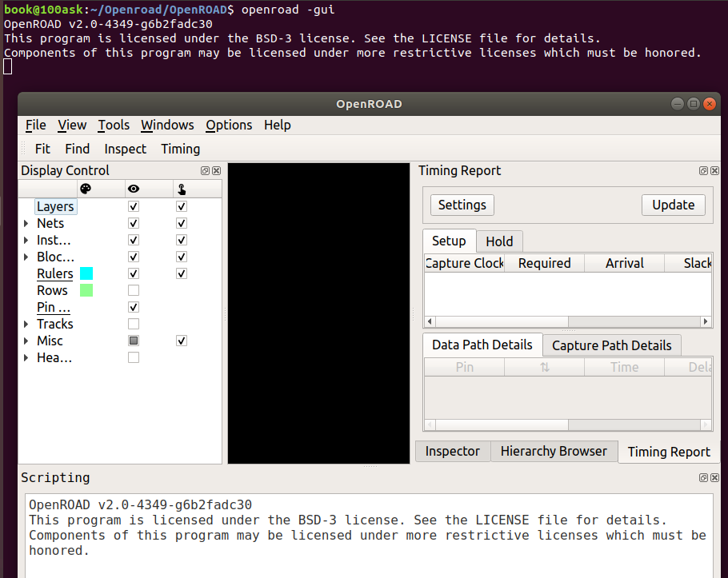Float the Scripting panel
Viewport: 728px width, 578px height.
[703, 478]
